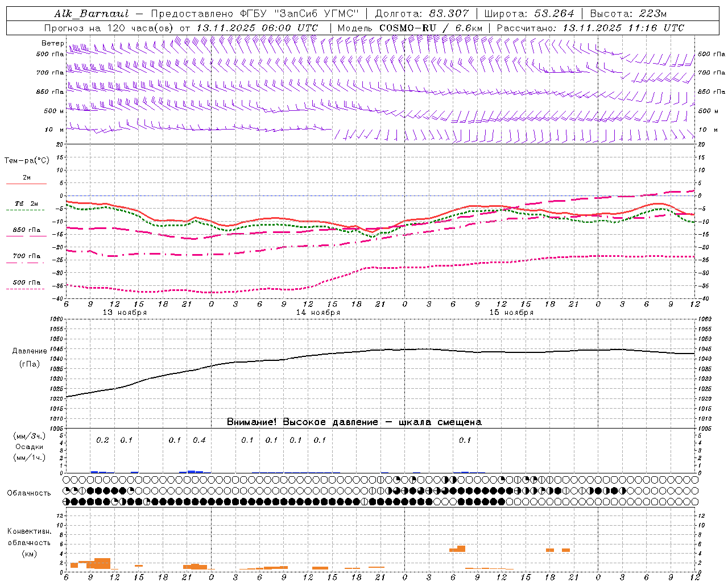The image size is (728, 582).
Task: Click the "850 гПа" temperature legend entry
Action: (x=26, y=230)
